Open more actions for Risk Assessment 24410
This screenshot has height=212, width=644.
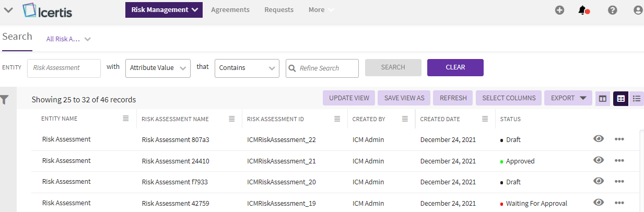click(x=619, y=160)
